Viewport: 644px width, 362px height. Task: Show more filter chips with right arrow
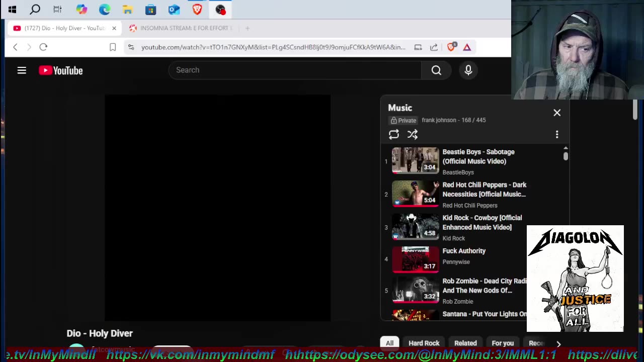[558, 343]
